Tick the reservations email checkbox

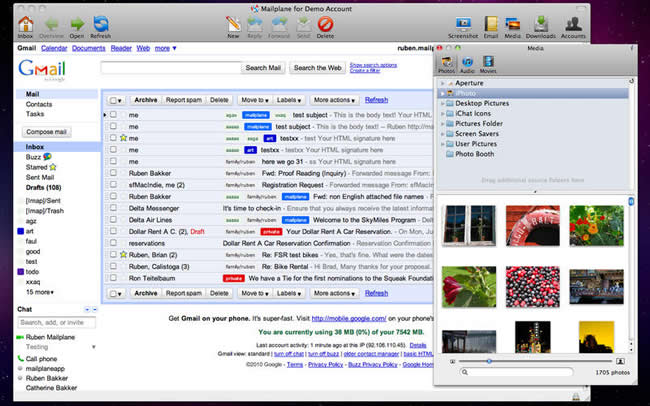pos(113,244)
